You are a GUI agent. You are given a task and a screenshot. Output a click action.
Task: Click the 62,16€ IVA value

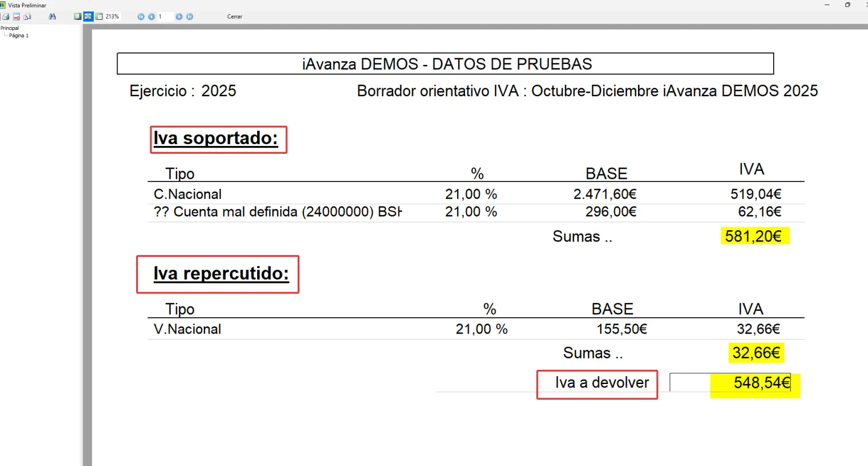[x=759, y=212]
